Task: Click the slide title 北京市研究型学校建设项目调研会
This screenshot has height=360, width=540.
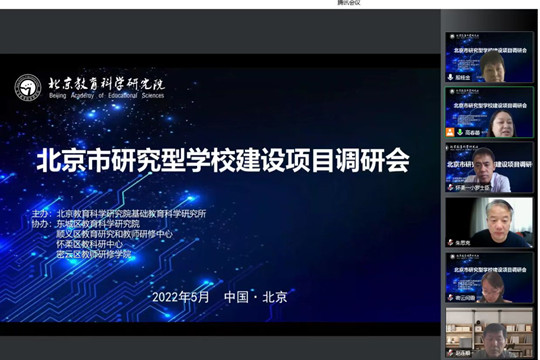Action: pos(223,160)
